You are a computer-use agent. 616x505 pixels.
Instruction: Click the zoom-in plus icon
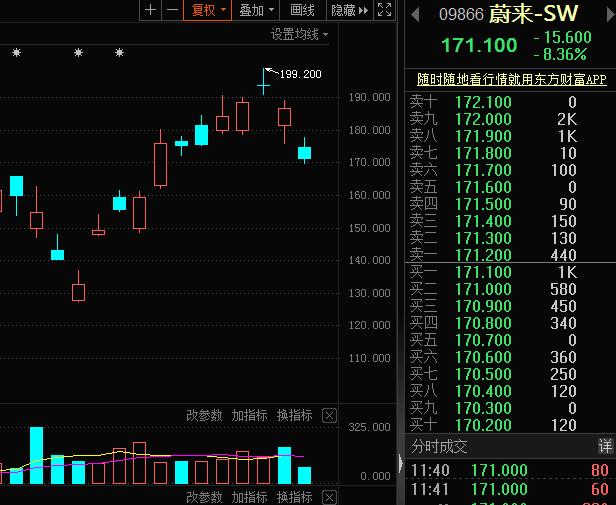pos(151,10)
